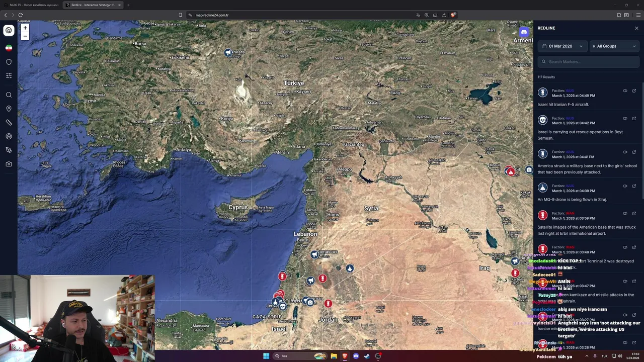The image size is (644, 362).
Task: Open the browser main menu
Action: [638, 15]
